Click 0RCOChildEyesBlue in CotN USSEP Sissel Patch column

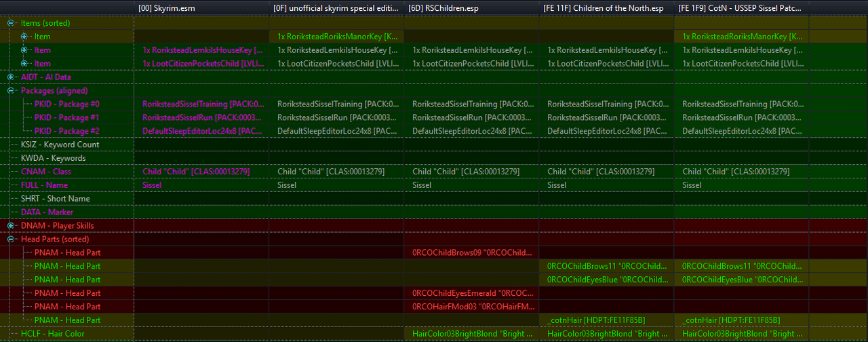(743, 280)
